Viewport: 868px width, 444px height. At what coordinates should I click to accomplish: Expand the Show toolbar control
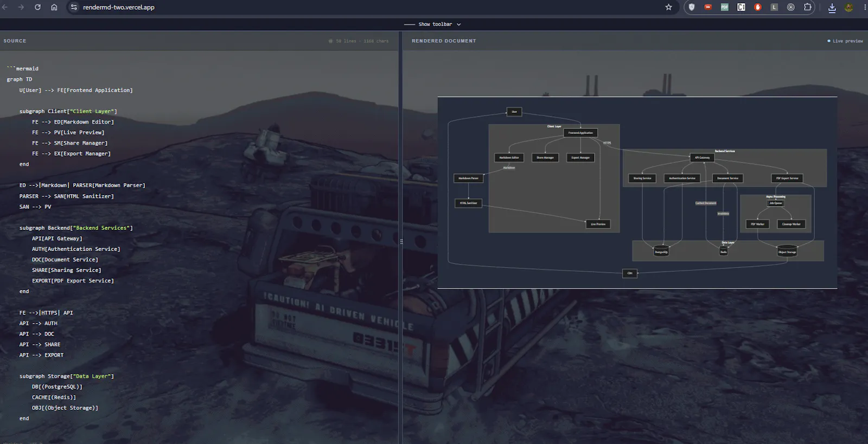point(432,24)
